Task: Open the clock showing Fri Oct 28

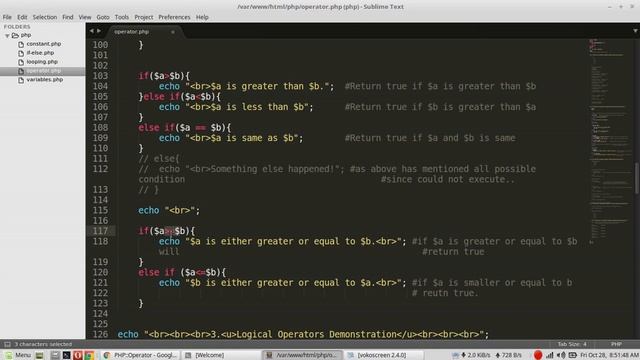Action: [x=609, y=355]
